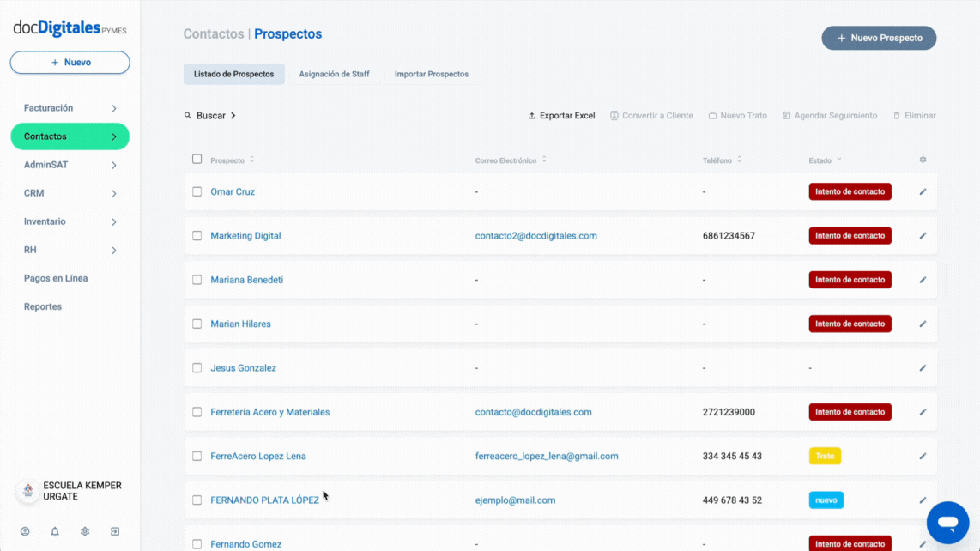The height and width of the screenshot is (551, 980).
Task: Open notifications bell icon
Action: (55, 531)
